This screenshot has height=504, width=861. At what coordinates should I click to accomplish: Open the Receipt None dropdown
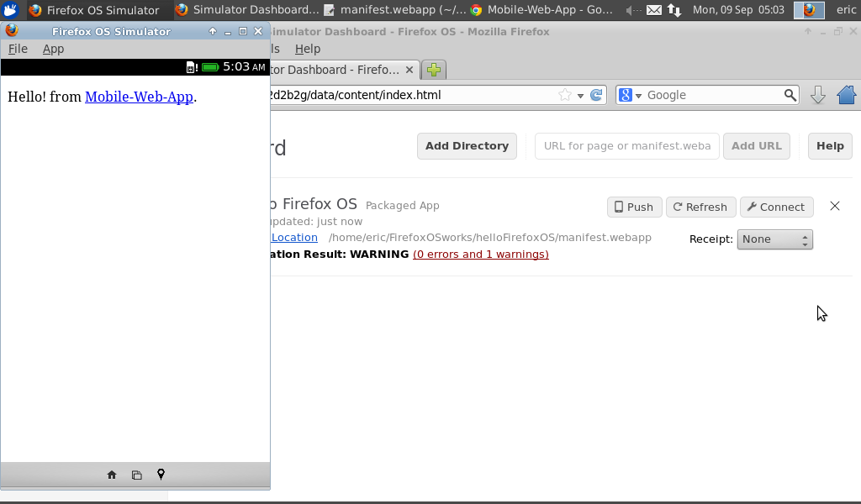click(x=774, y=239)
